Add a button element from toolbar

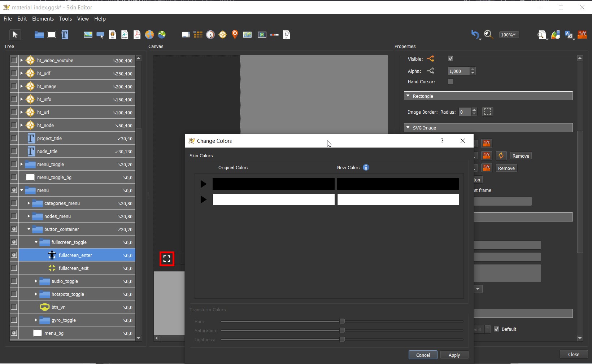coord(100,35)
